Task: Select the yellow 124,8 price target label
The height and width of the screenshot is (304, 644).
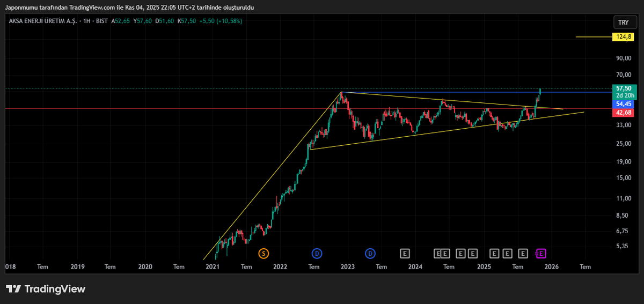Action: [623, 37]
